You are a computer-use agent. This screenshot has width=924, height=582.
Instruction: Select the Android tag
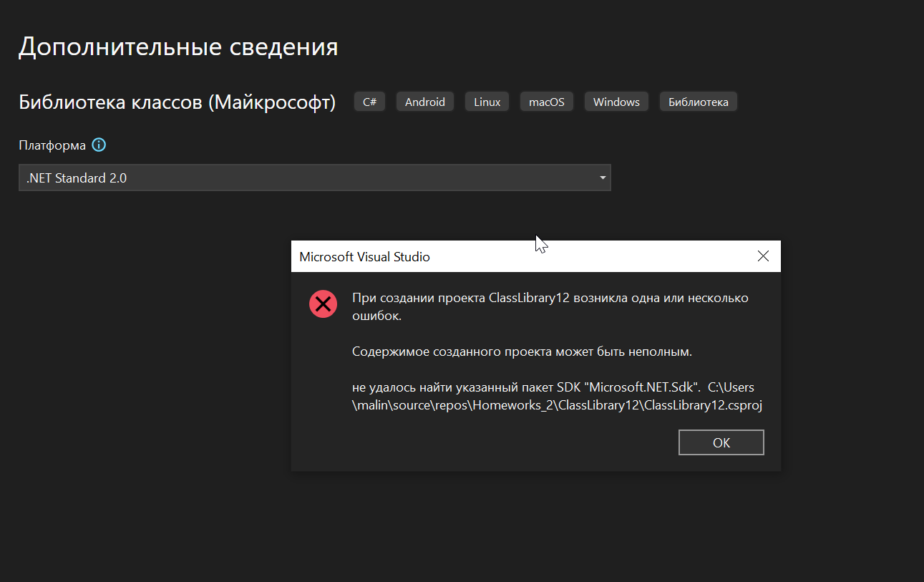pyautogui.click(x=425, y=102)
